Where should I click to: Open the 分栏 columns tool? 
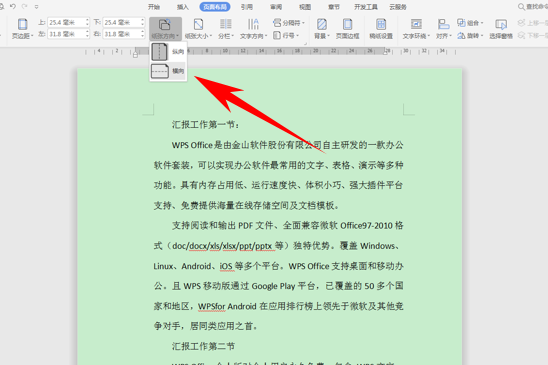pos(225,29)
